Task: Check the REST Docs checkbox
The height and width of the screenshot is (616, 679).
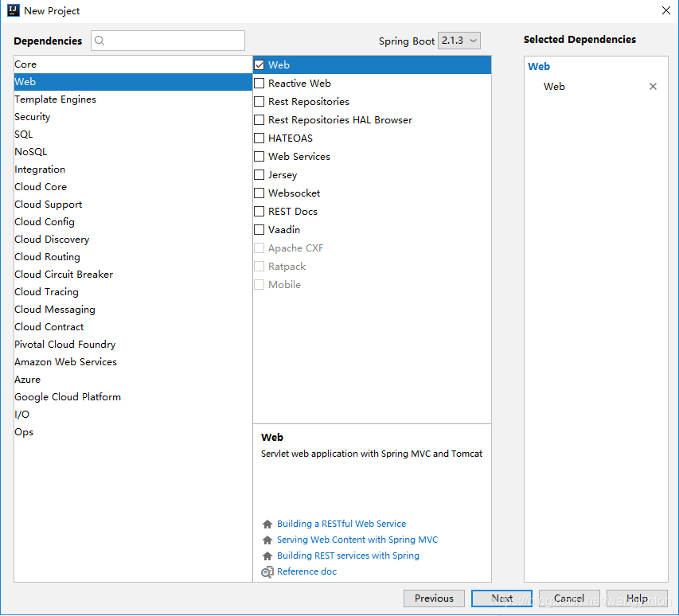Action: click(x=259, y=211)
